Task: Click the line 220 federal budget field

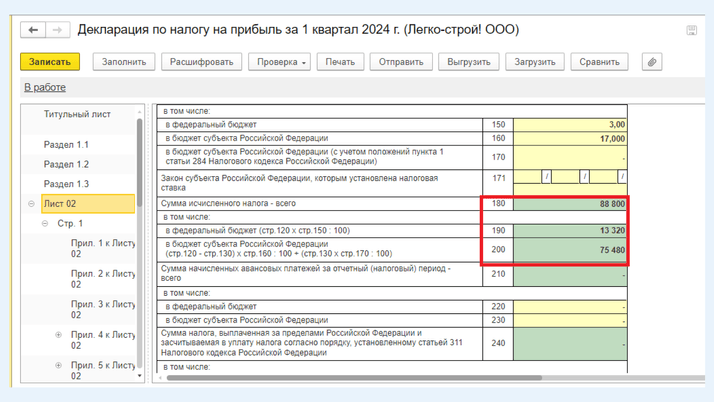Action: (570, 307)
